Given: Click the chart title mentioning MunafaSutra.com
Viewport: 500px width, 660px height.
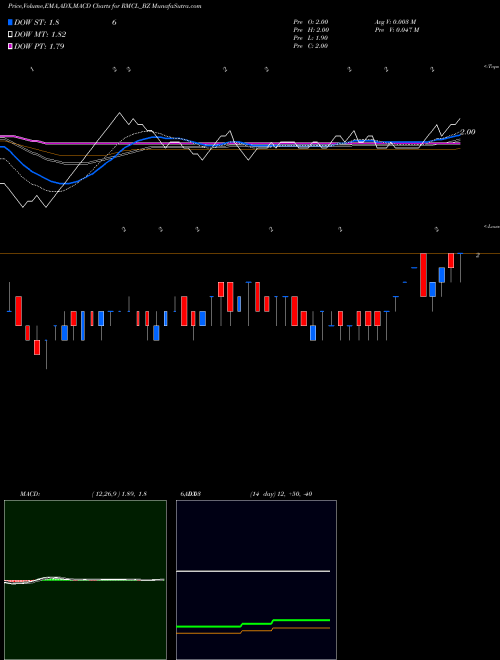Looking at the screenshot, I should tap(104, 6).
